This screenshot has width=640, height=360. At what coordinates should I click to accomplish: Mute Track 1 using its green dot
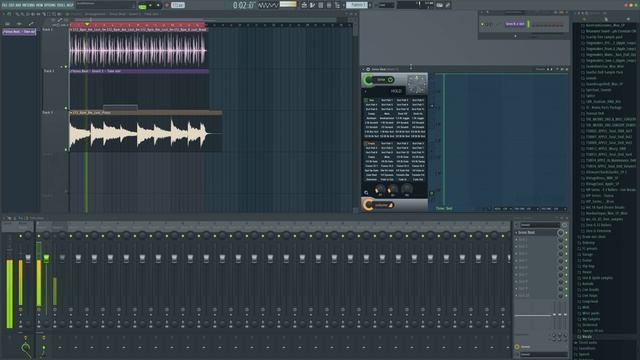coord(66,67)
